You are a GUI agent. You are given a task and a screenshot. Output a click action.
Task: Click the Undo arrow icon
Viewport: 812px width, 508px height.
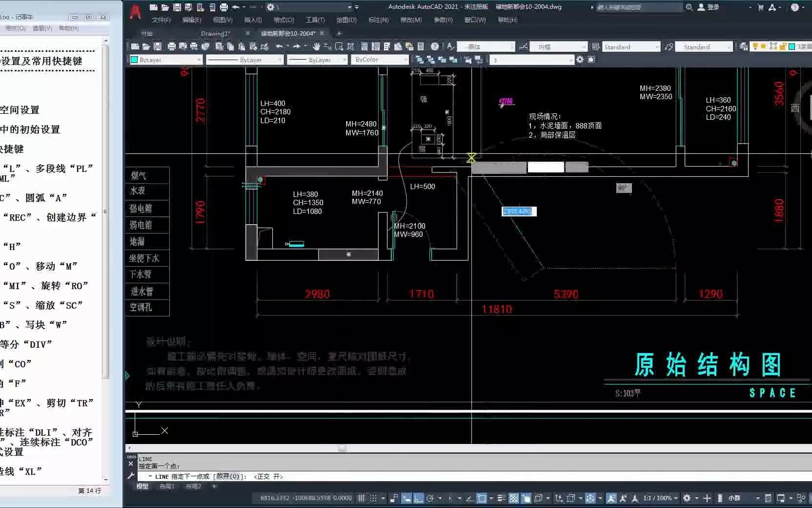(279, 46)
